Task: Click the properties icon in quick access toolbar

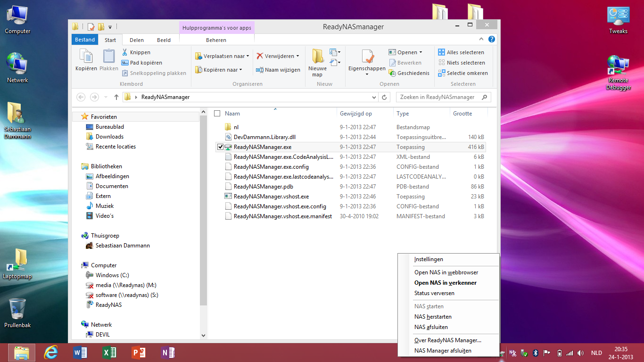Action: [91, 27]
